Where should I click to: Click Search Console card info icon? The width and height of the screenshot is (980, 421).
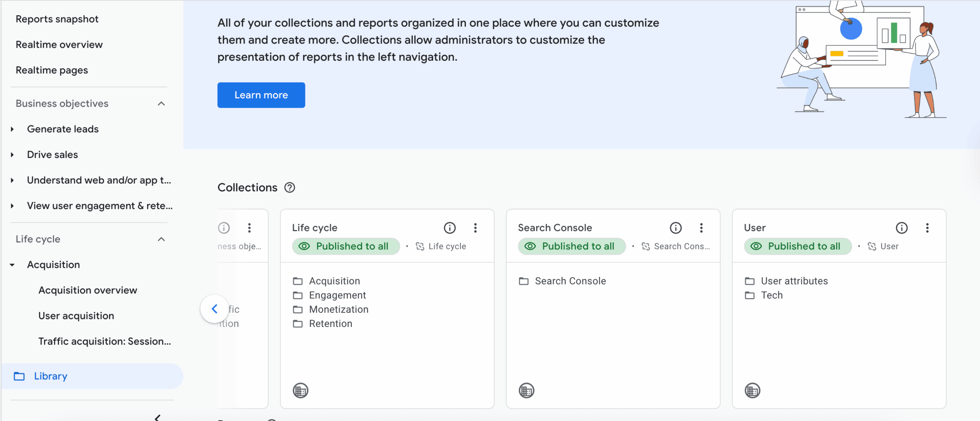pos(675,228)
